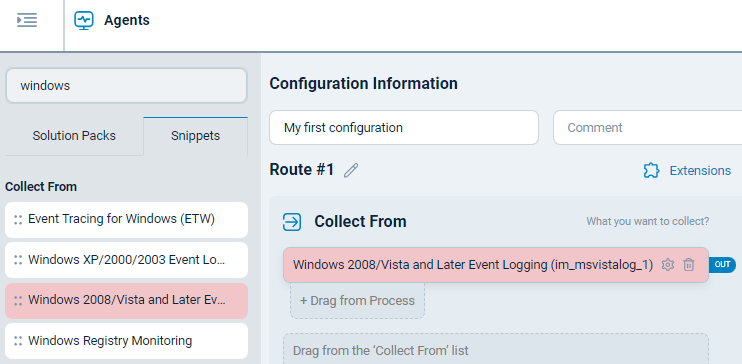The height and width of the screenshot is (364, 742).
Task: Click 'Drag from the Collect From list' zone
Action: (x=496, y=349)
